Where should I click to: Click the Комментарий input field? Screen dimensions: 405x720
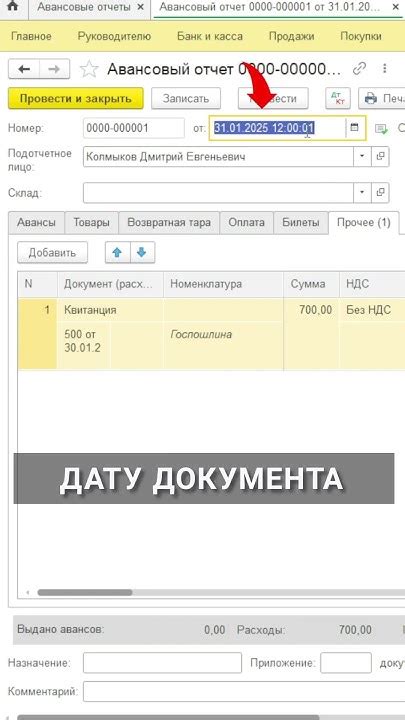pos(244,691)
